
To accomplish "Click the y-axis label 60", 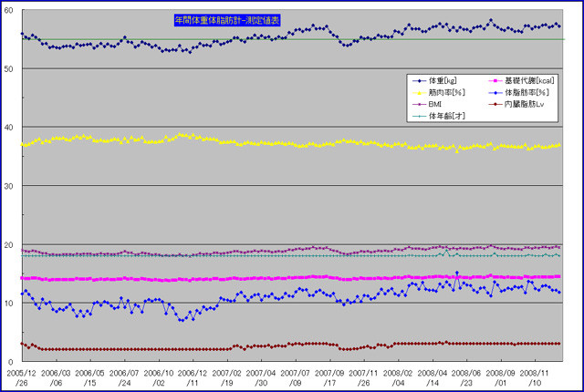I will (8, 10).
